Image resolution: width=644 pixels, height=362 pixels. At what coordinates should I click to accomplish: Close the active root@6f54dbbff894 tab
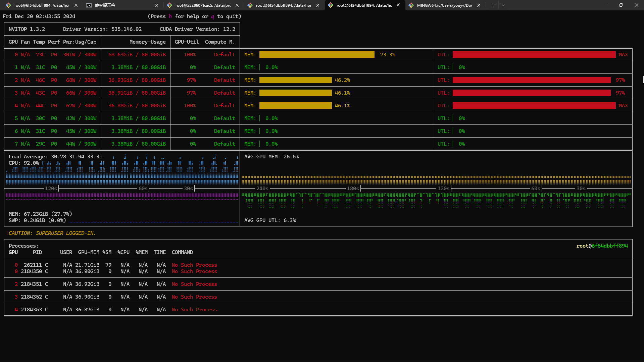tap(398, 5)
